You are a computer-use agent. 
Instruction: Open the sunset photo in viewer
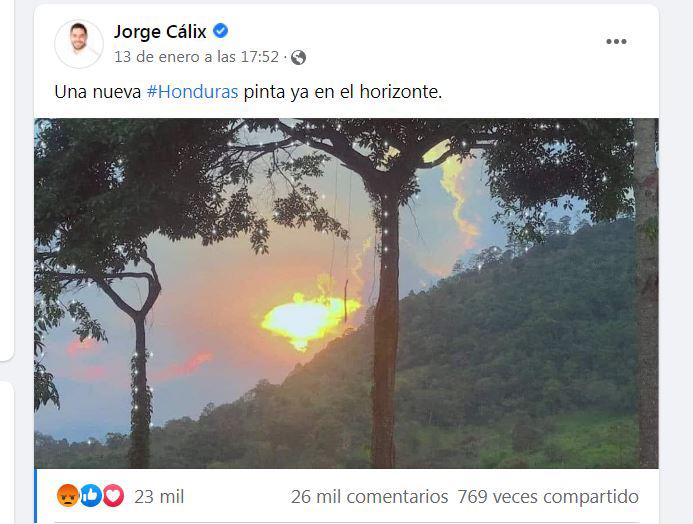(346, 293)
